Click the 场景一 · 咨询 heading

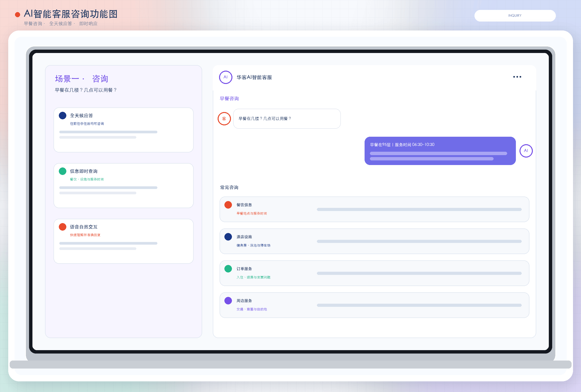point(81,79)
